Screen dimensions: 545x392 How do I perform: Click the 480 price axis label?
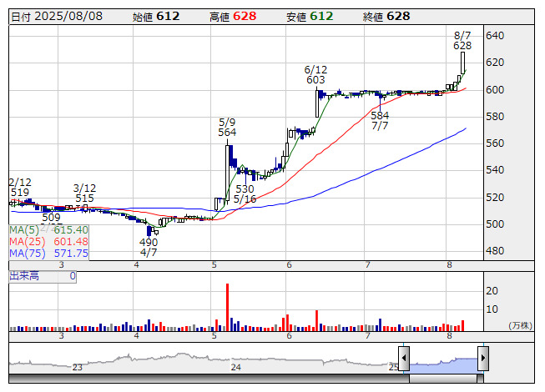[495, 251]
